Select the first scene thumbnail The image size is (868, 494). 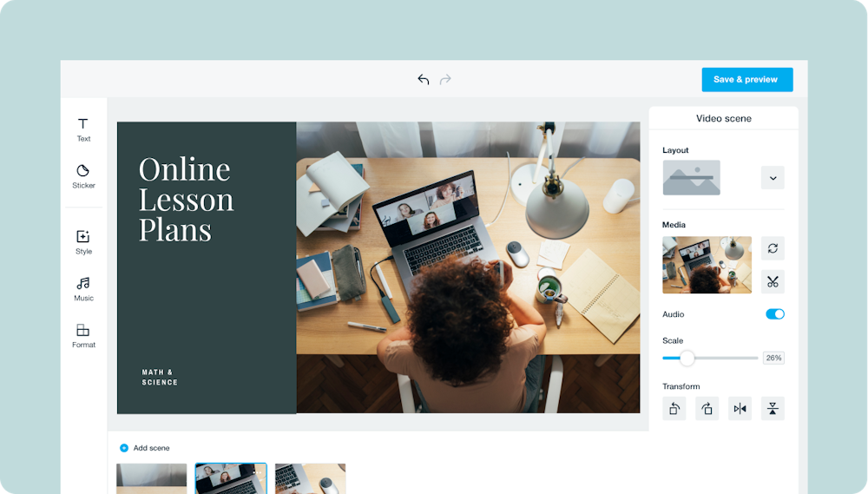(x=152, y=478)
